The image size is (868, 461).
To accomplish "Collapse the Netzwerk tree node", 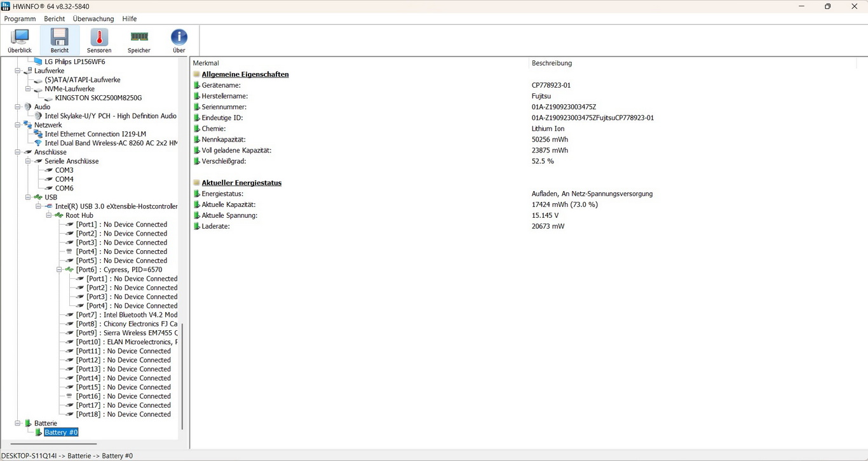I will click(18, 125).
